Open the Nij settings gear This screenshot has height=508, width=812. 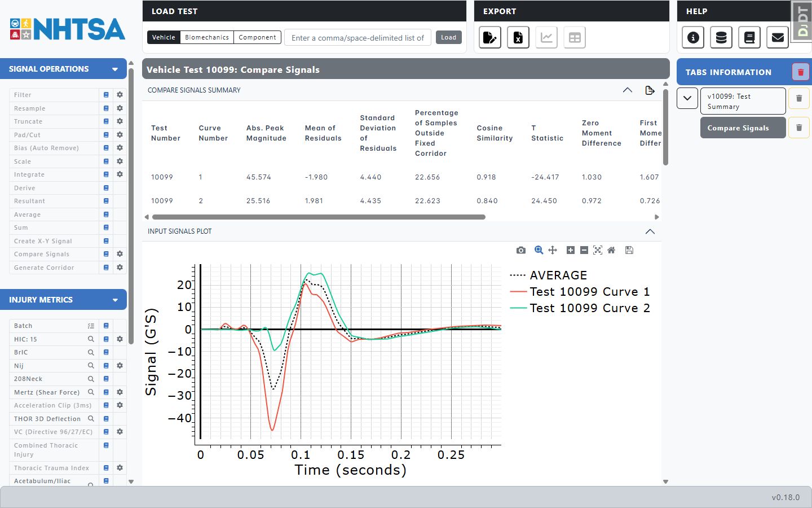[x=120, y=366]
